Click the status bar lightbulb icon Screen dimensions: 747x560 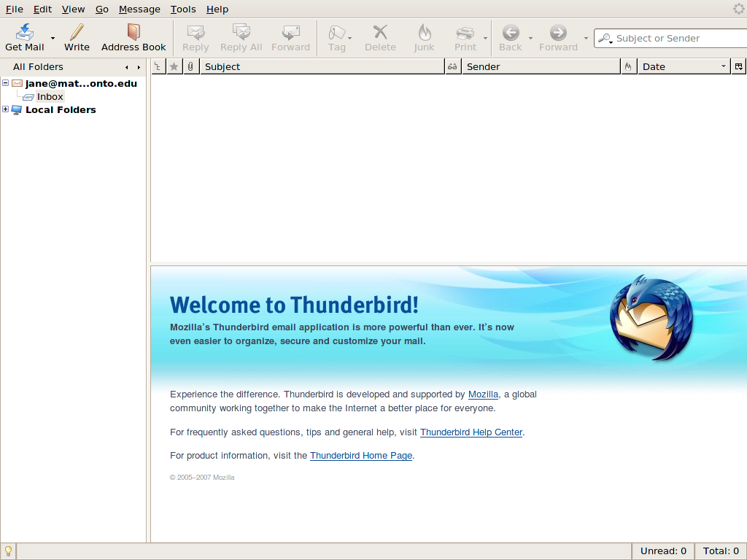8,551
